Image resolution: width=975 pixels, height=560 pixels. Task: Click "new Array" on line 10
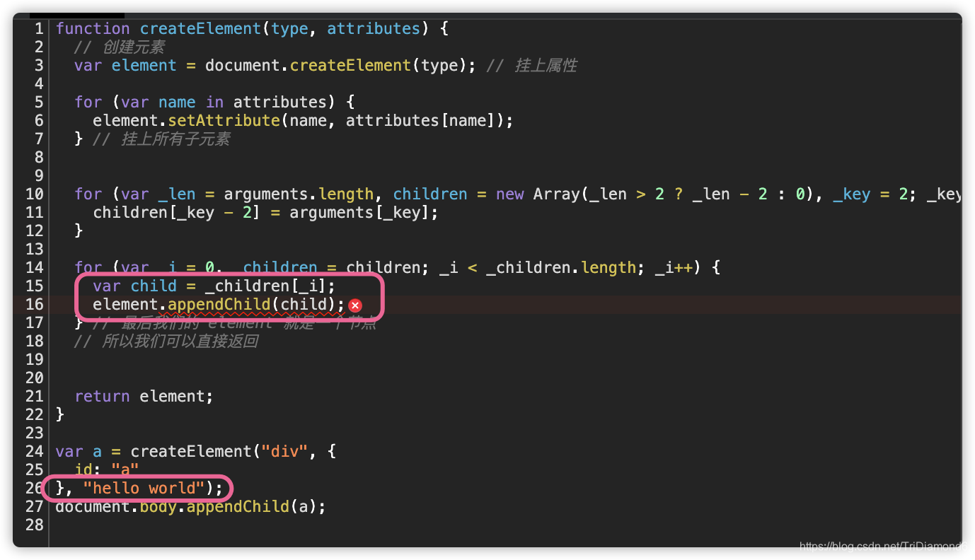[x=538, y=194]
